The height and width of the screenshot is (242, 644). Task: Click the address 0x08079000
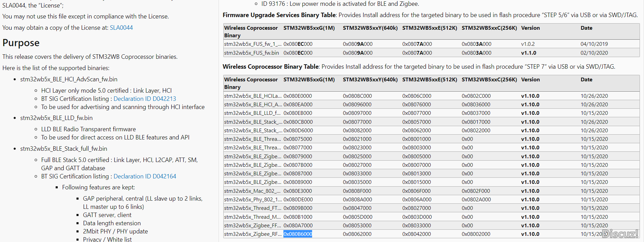[298, 157]
